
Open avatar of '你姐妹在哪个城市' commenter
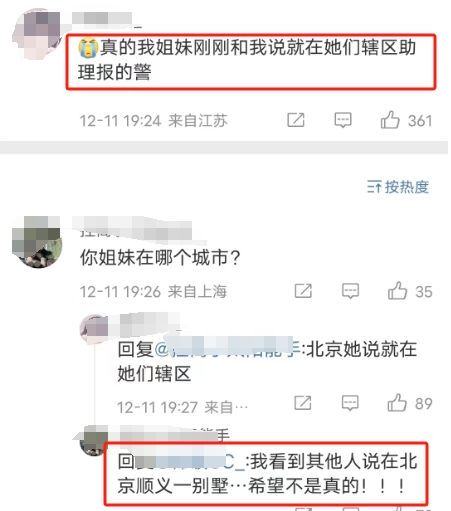37,242
